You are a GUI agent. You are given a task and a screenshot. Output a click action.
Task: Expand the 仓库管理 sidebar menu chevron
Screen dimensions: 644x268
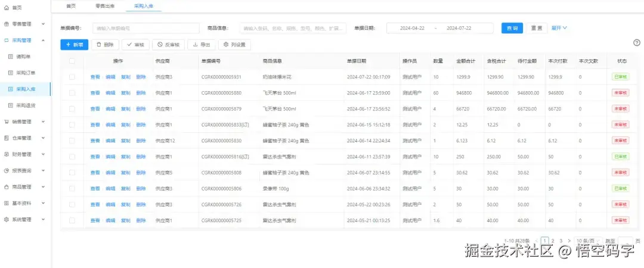pos(43,138)
